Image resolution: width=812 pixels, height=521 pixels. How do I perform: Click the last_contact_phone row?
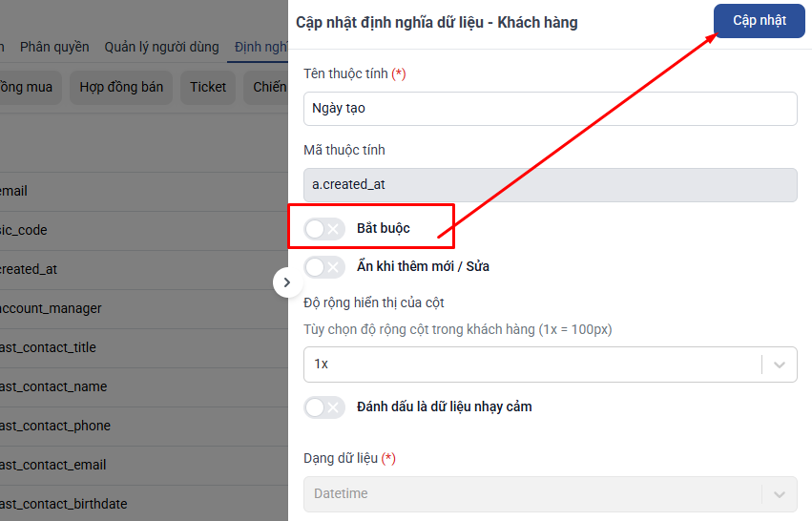[144, 427]
